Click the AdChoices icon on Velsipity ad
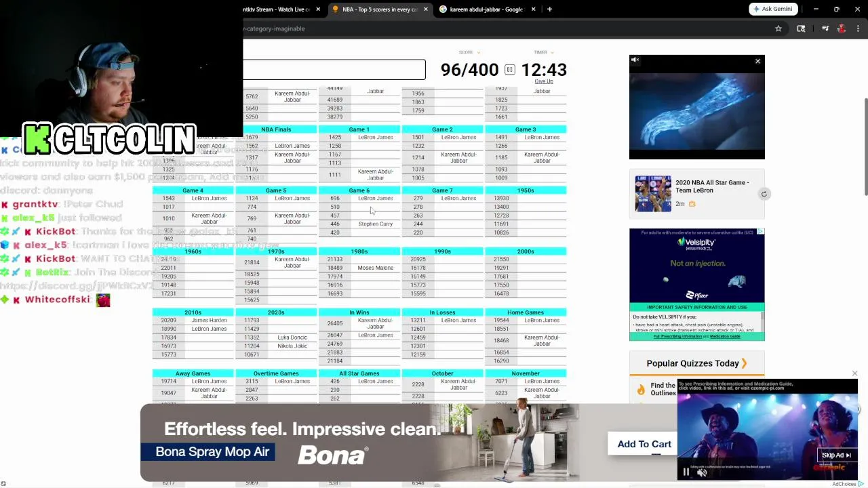The height and width of the screenshot is (488, 868). pos(760,232)
